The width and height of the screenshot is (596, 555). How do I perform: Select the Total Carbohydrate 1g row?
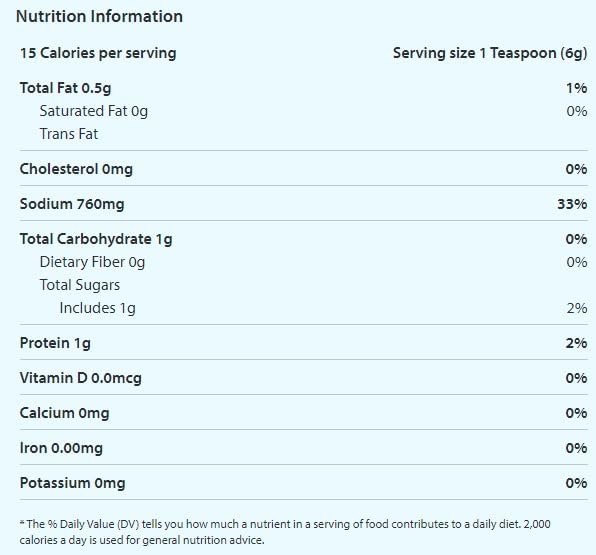303,239
